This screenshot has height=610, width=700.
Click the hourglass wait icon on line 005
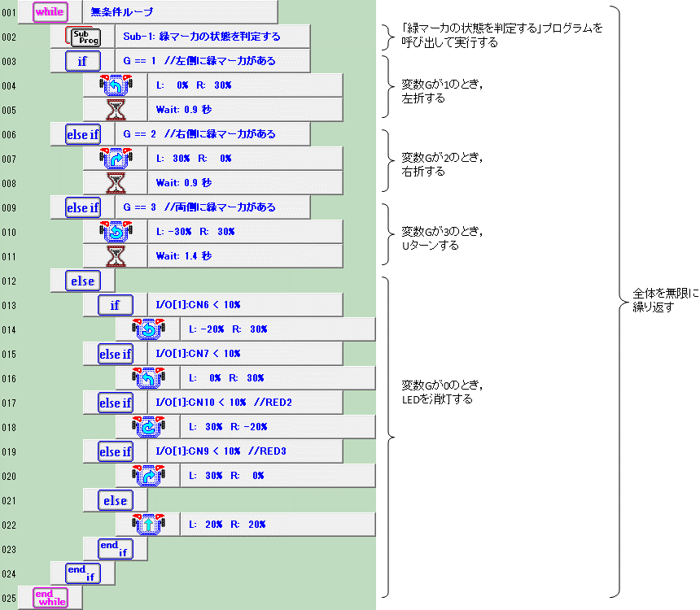116,110
